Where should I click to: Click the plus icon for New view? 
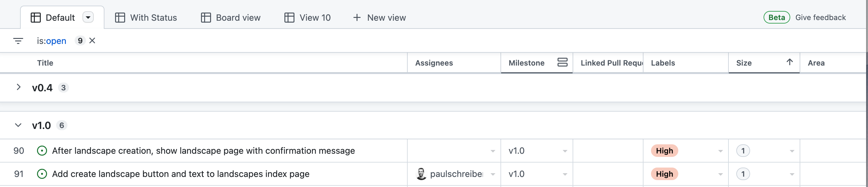coord(357,18)
